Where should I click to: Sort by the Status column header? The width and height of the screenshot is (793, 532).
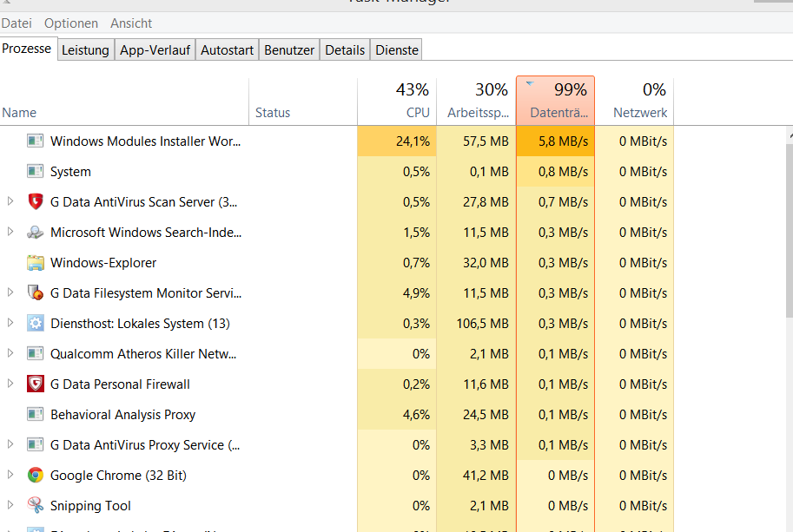pos(303,101)
